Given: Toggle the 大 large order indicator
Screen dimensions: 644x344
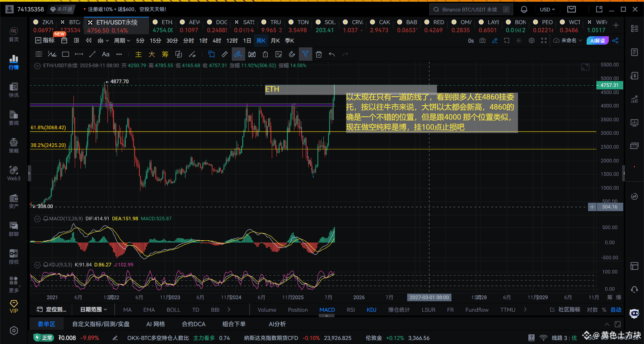Looking at the screenshot, I should [x=152, y=54].
